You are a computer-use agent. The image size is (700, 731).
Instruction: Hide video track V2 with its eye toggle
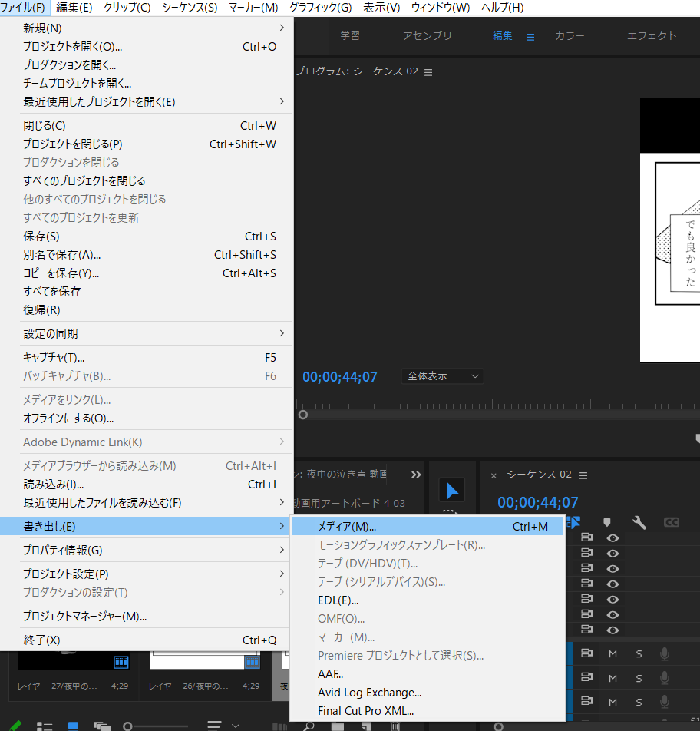612,614
